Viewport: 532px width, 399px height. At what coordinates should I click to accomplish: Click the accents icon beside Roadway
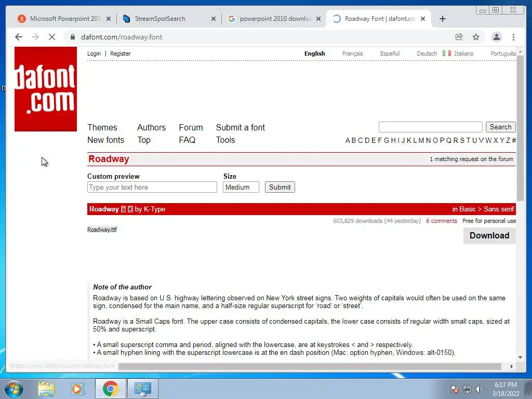coord(124,209)
